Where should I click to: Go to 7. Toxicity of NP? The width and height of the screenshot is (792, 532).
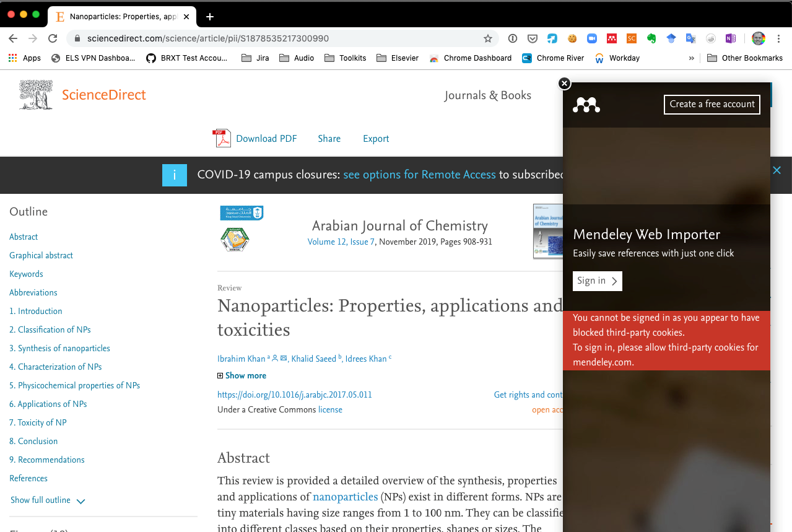pyautogui.click(x=38, y=422)
